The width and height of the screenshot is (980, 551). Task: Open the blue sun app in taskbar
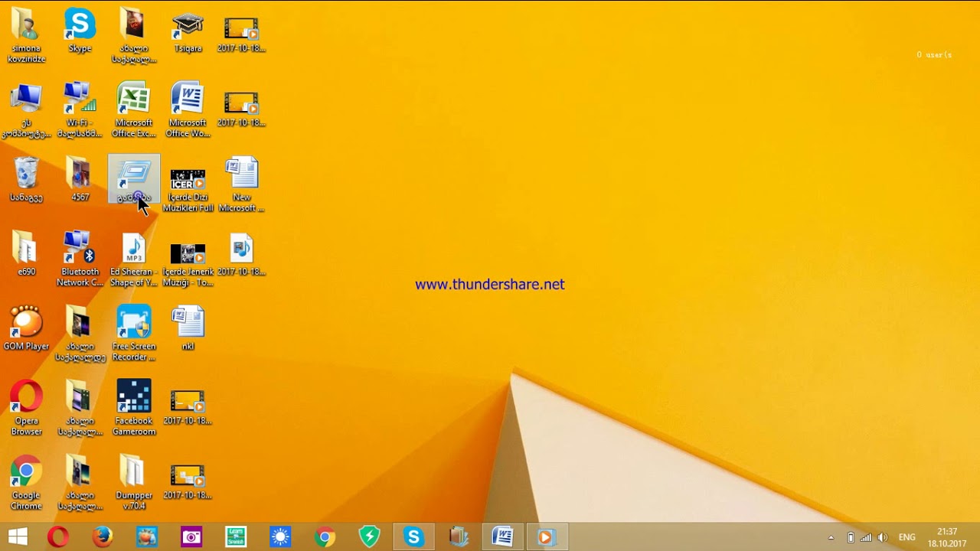(280, 537)
